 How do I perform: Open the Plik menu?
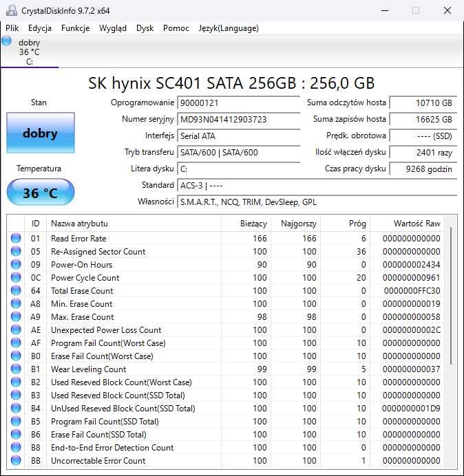[12, 28]
